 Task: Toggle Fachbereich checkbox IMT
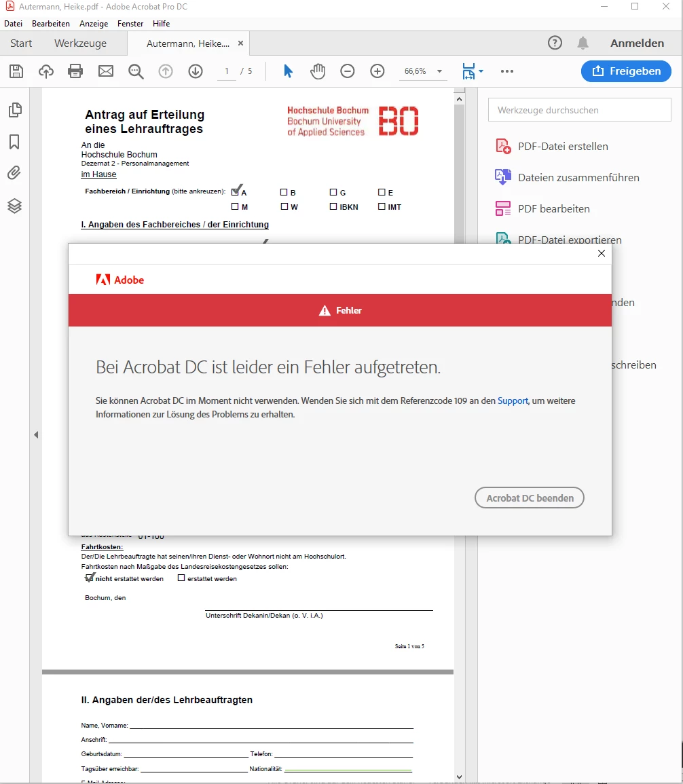(x=382, y=206)
